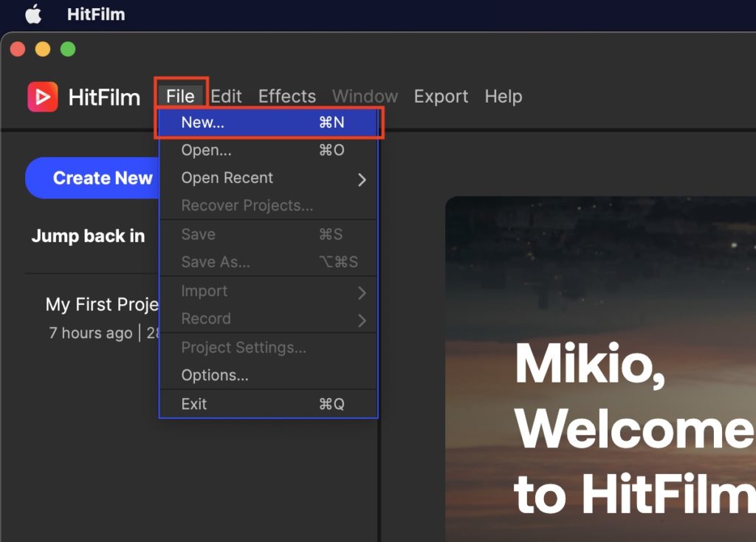The height and width of the screenshot is (542, 756).
Task: Open the Apple menu icon
Action: [33, 14]
